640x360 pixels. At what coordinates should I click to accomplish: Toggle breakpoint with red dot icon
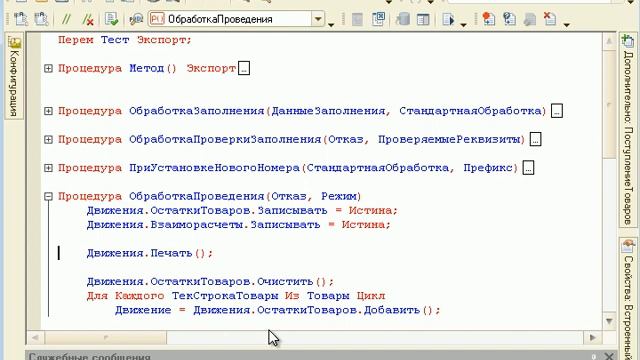(488, 19)
